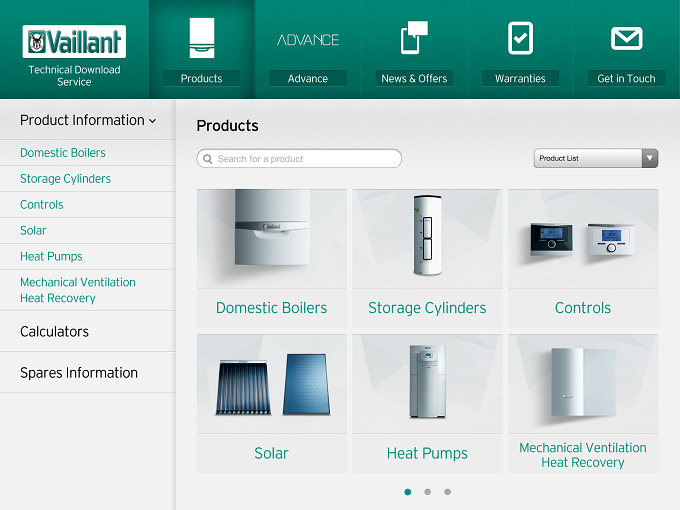680x510 pixels.
Task: Collapse the Product Information section
Action: pos(88,120)
